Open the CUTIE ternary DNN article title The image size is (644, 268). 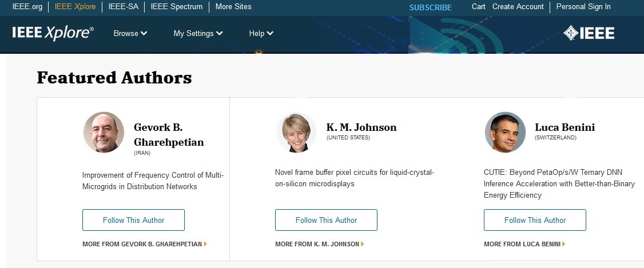(x=559, y=184)
